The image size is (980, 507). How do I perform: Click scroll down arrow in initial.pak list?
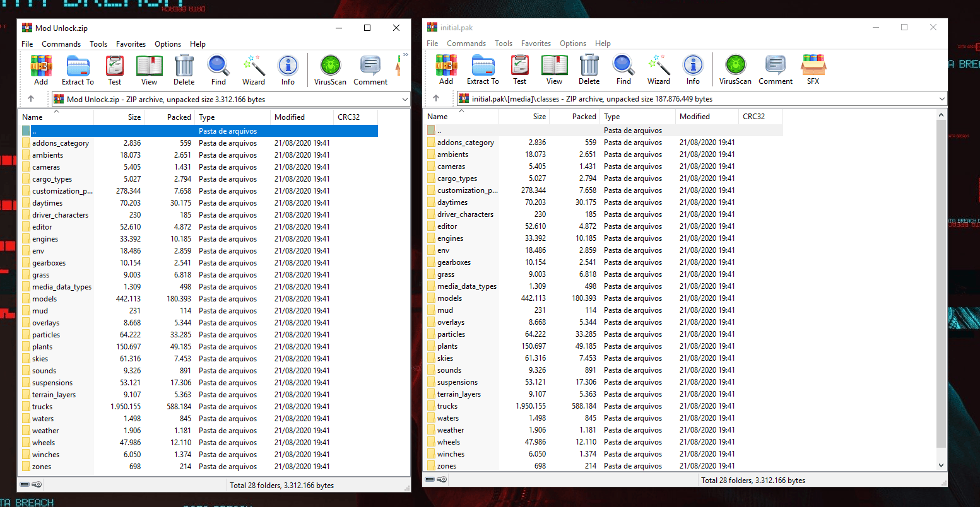942,465
